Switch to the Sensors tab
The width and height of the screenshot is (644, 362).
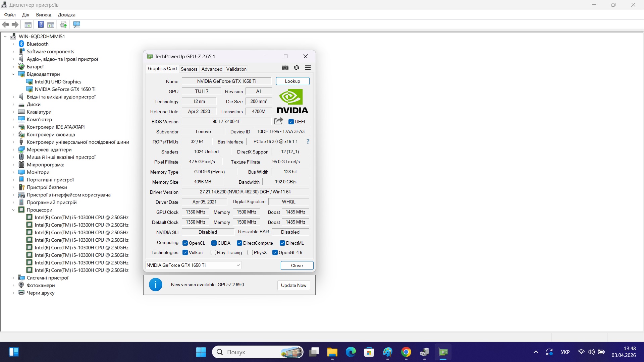point(189,69)
